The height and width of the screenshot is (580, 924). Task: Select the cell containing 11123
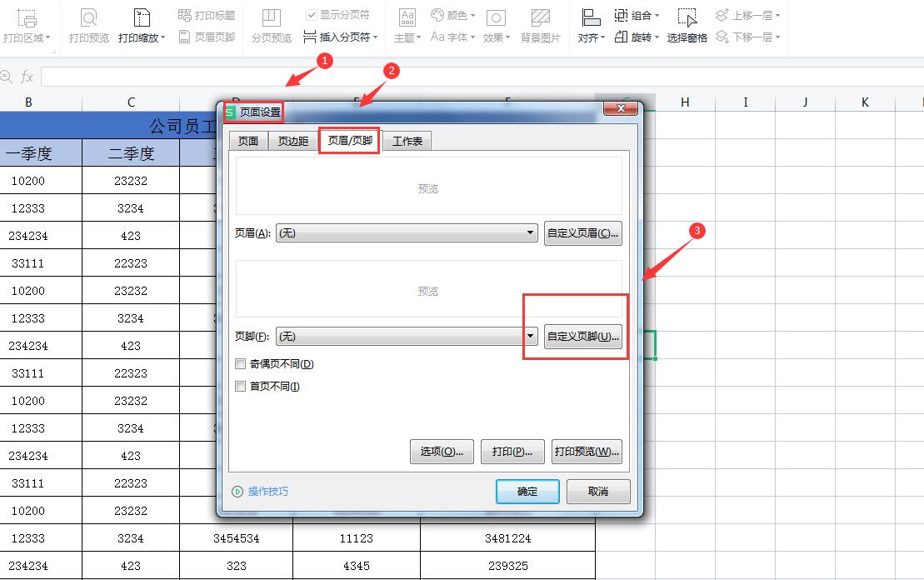(357, 538)
